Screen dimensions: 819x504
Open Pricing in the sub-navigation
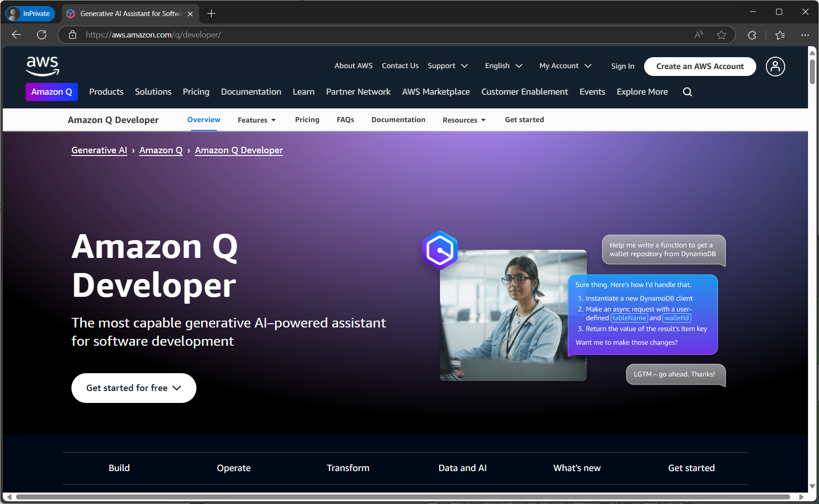pyautogui.click(x=307, y=120)
